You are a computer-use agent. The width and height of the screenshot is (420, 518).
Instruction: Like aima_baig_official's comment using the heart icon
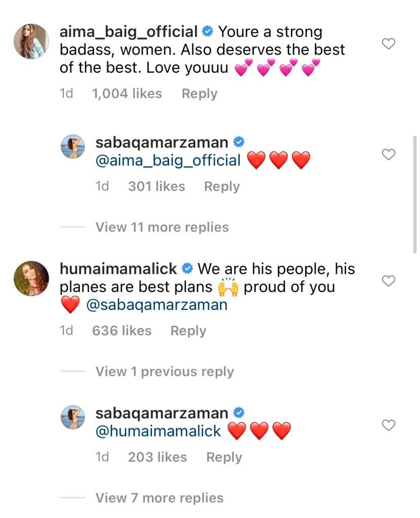[389, 44]
